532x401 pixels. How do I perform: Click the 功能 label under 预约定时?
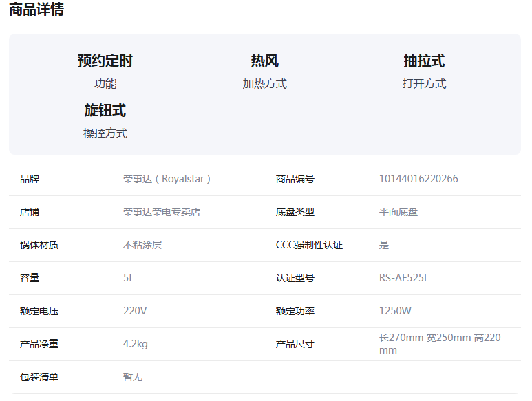[105, 84]
